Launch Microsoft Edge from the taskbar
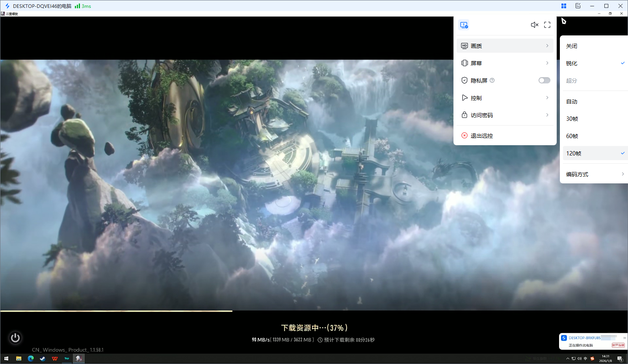 pyautogui.click(x=31, y=358)
